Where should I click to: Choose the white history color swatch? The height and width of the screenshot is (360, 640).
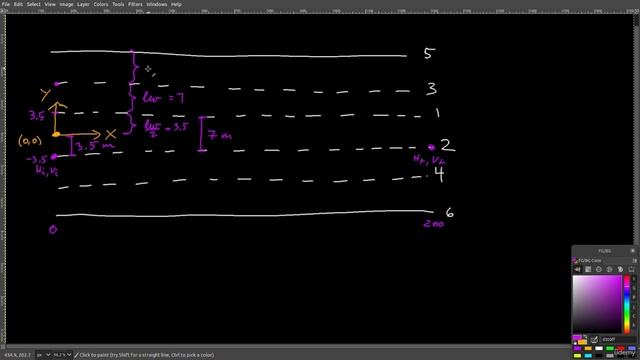click(599, 349)
